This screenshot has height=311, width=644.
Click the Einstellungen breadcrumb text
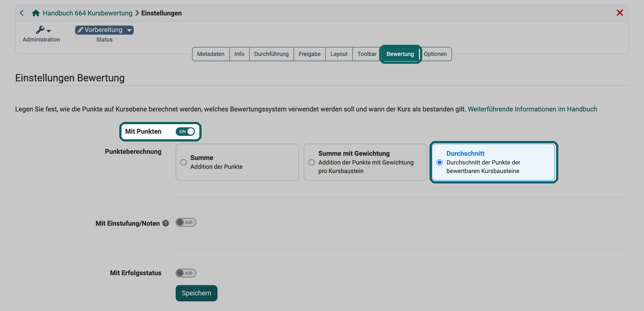(x=161, y=13)
